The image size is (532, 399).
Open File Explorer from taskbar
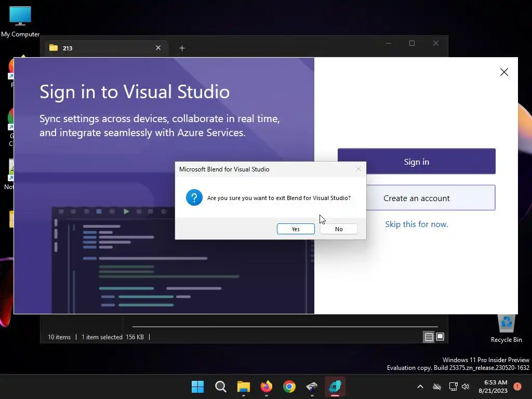pyautogui.click(x=243, y=387)
